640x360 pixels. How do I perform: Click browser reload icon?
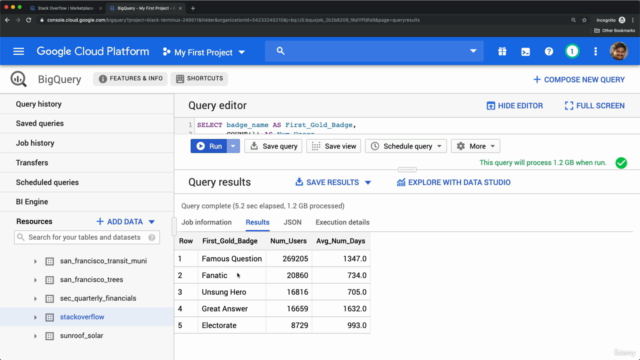pos(29,20)
